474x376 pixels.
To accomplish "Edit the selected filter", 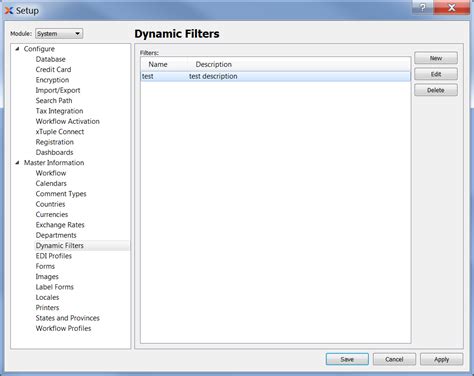I will pos(436,74).
